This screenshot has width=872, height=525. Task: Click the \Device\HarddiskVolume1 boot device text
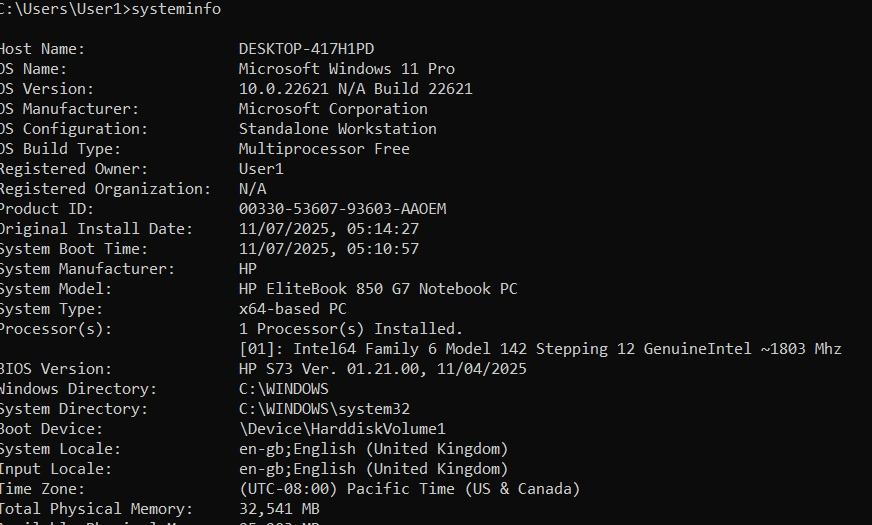pos(342,429)
